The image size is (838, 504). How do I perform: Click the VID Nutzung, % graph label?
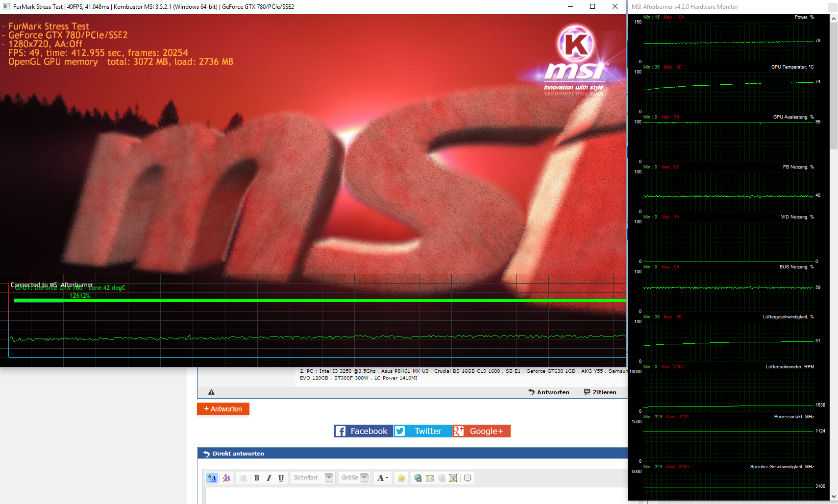coord(797,217)
